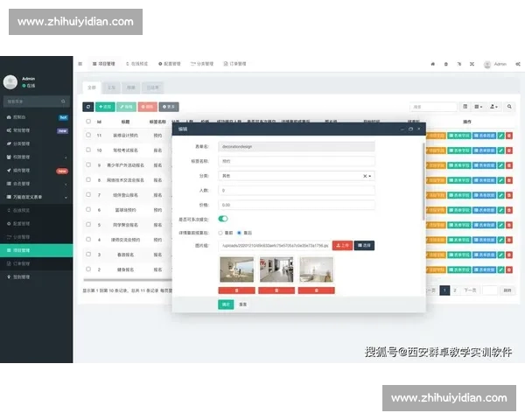
Task: Open sidebar item with red new badge
Action: coord(37,171)
